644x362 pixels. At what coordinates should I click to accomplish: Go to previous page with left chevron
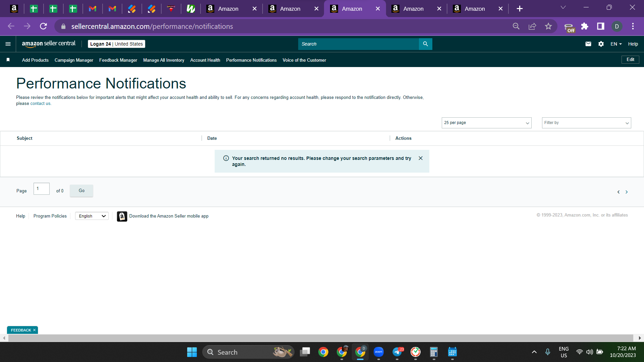coord(619,192)
